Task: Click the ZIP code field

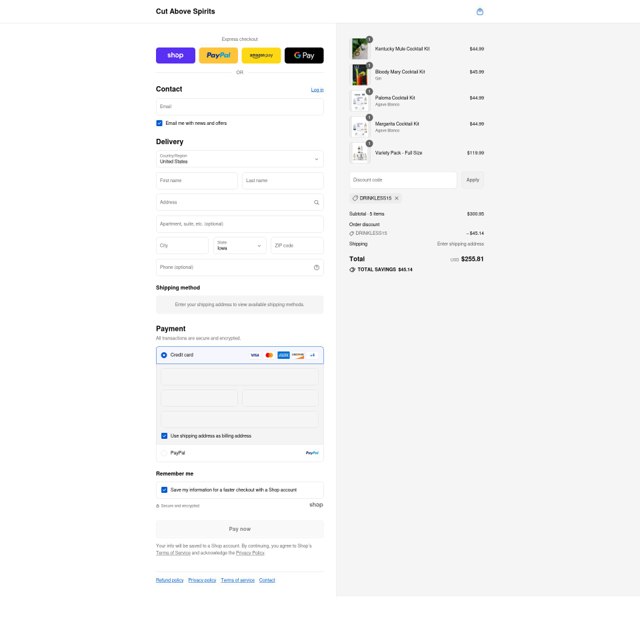Action: point(297,245)
